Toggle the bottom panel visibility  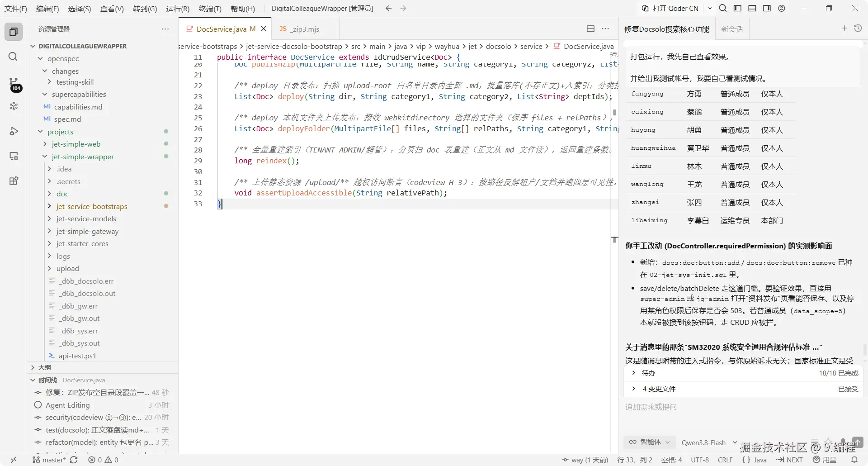752,8
